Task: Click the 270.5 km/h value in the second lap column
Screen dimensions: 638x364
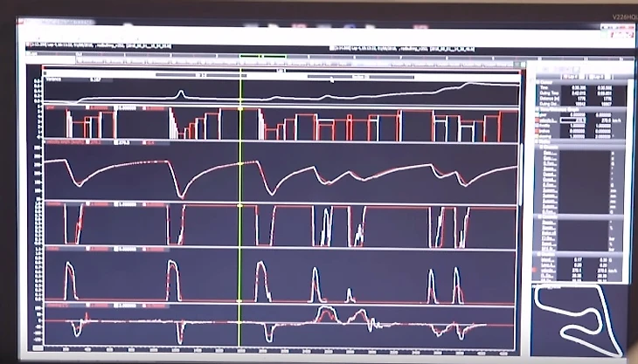Action: point(605,120)
